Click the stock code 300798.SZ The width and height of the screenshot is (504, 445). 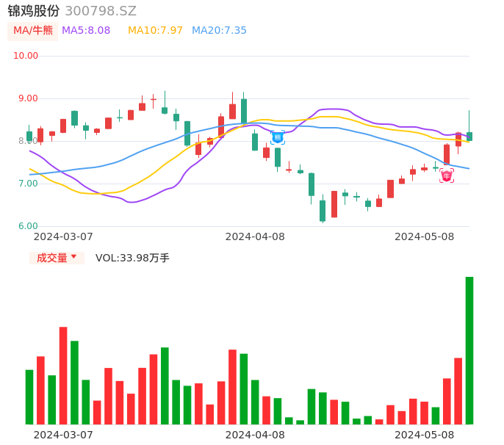coord(101,11)
